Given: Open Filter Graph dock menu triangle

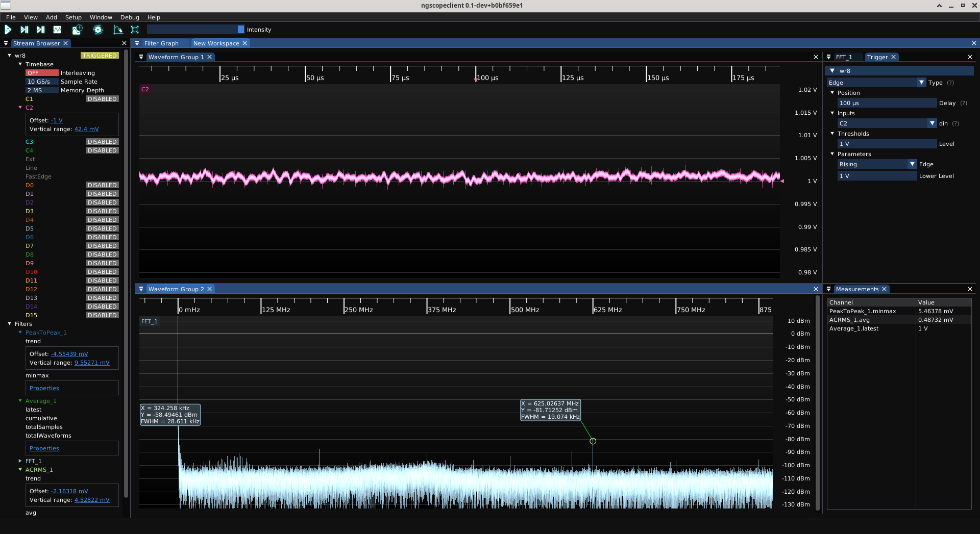Looking at the screenshot, I should [137, 43].
